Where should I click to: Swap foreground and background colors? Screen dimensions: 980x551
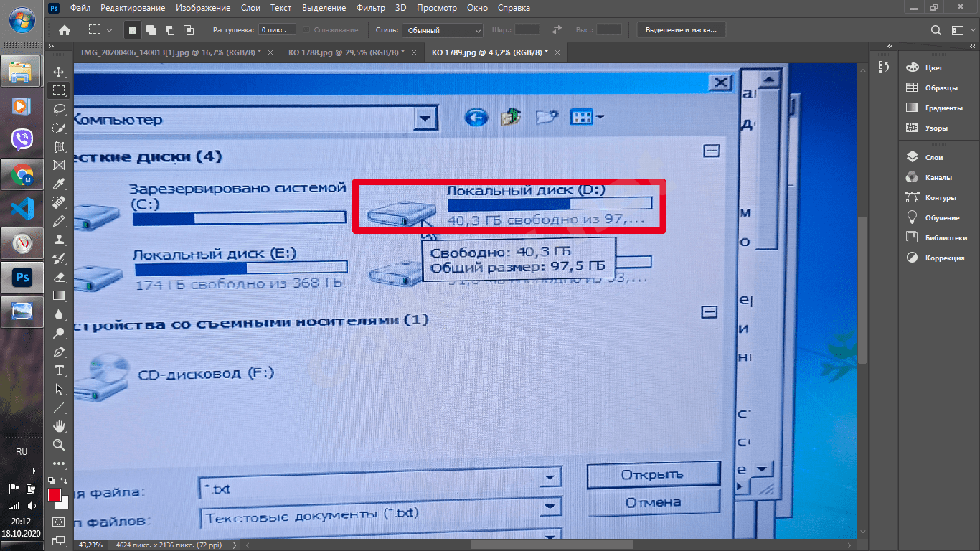pyautogui.click(x=65, y=481)
